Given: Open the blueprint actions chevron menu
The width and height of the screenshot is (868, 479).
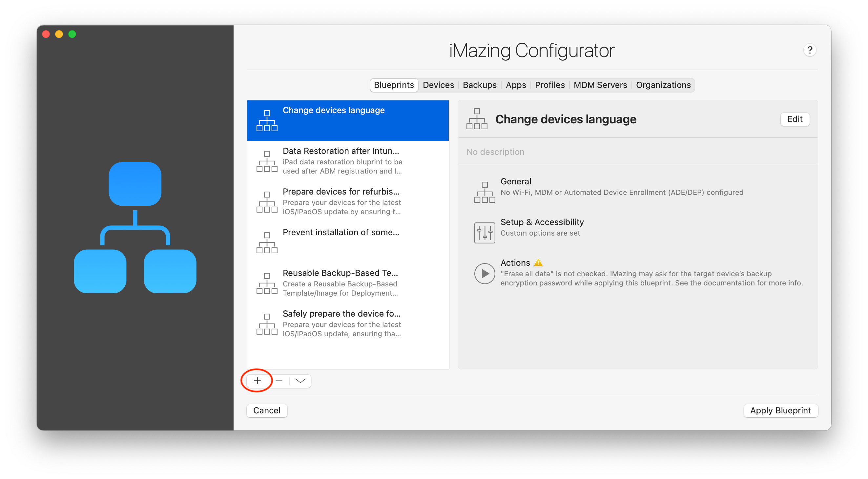Looking at the screenshot, I should tap(300, 381).
